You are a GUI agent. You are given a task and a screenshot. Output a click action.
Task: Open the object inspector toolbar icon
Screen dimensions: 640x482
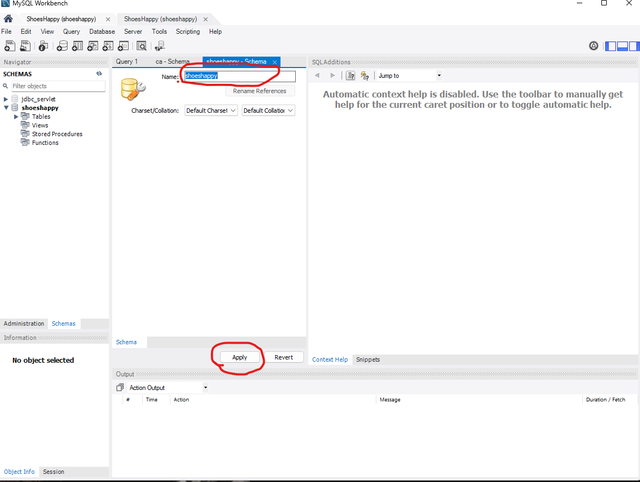coord(43,46)
